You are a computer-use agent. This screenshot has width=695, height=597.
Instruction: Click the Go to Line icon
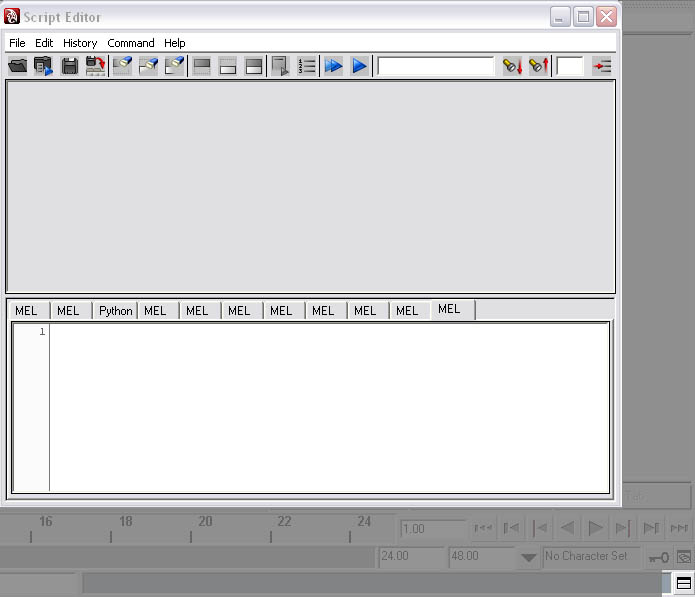[602, 66]
